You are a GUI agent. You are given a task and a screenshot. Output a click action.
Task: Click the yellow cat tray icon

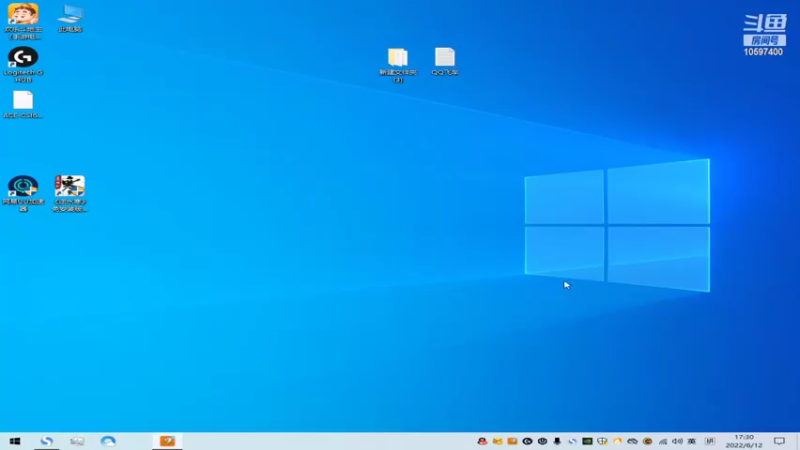coord(497,441)
